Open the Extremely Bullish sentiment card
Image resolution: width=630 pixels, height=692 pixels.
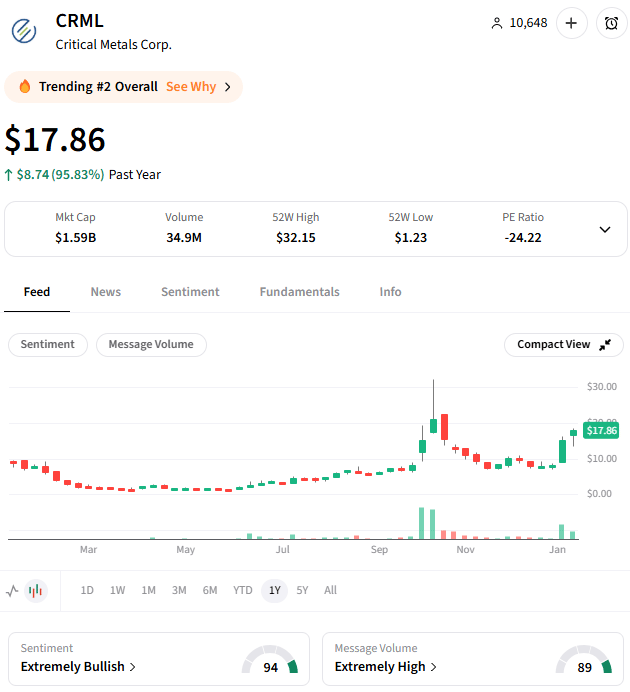159,659
